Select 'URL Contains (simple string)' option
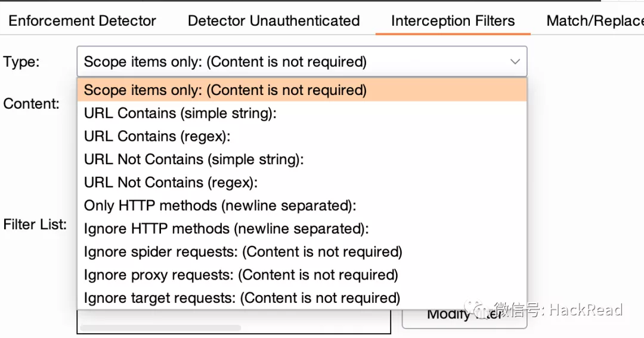The height and width of the screenshot is (338, 644). coord(180,113)
